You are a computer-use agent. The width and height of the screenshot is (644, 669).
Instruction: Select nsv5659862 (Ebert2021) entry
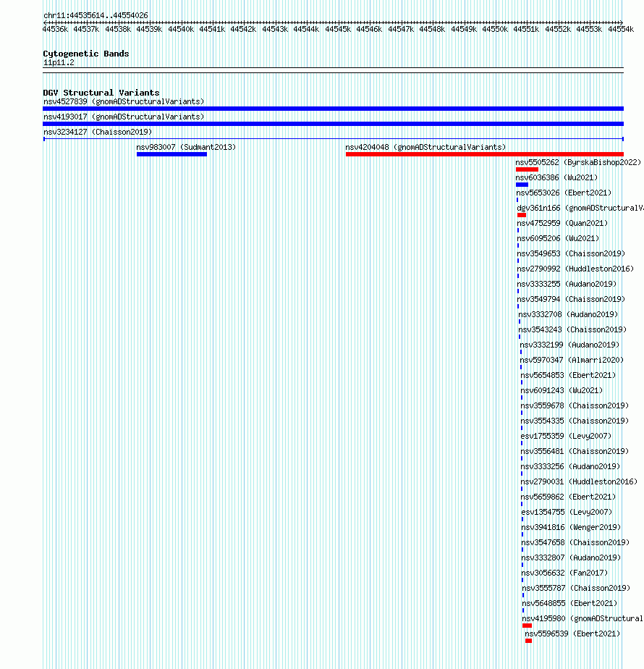(x=568, y=497)
